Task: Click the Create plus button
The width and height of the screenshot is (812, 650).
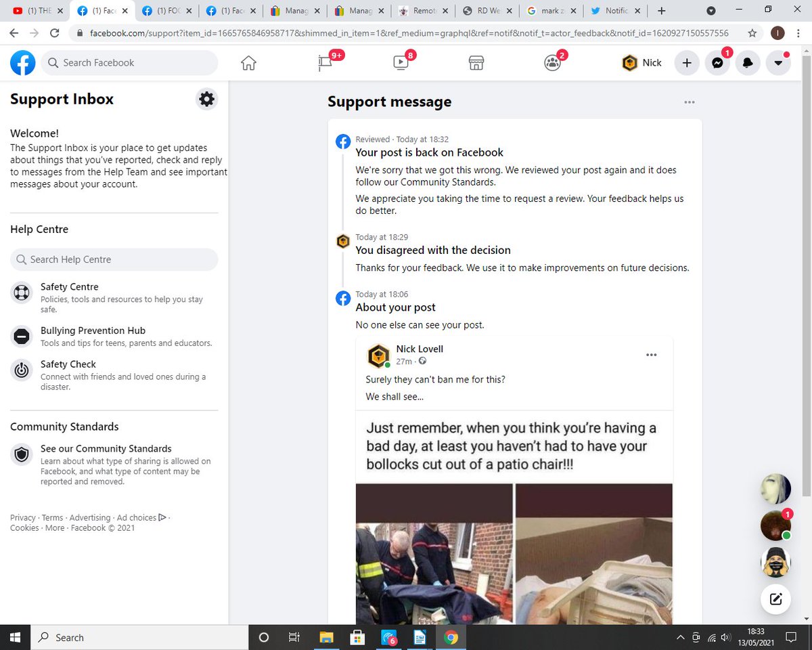Action: 686,63
